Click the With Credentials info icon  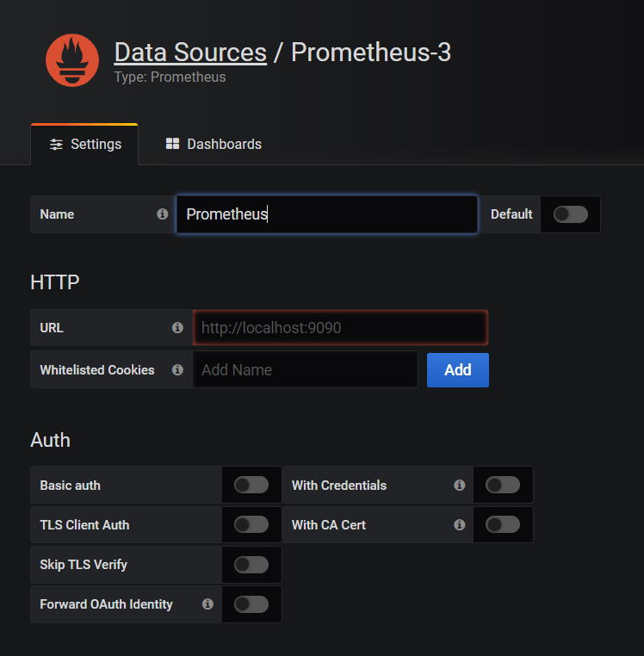click(460, 485)
